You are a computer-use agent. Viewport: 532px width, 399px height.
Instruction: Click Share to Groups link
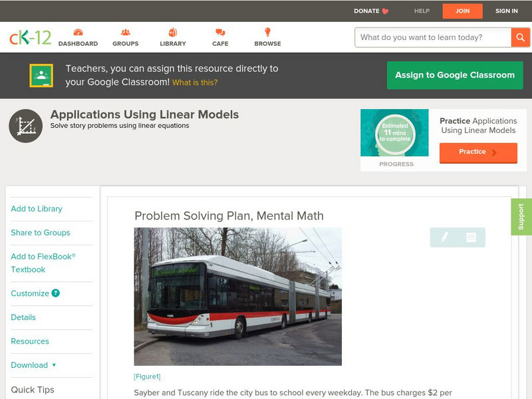tap(41, 232)
